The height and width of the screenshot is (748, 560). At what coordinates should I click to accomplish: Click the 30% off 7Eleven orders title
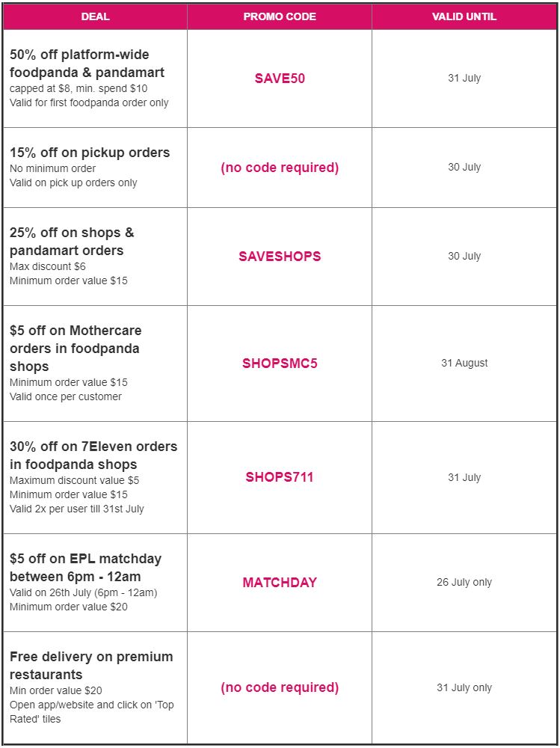coord(93,455)
